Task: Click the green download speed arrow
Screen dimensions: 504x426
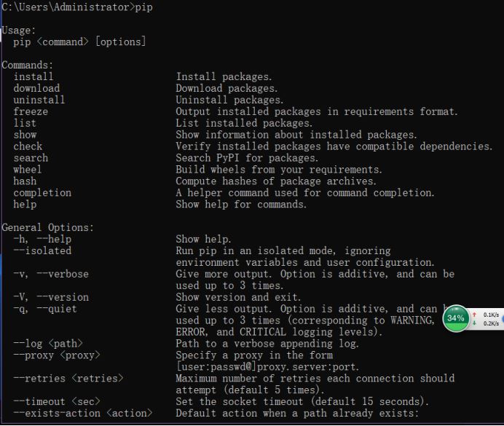Action: point(476,323)
